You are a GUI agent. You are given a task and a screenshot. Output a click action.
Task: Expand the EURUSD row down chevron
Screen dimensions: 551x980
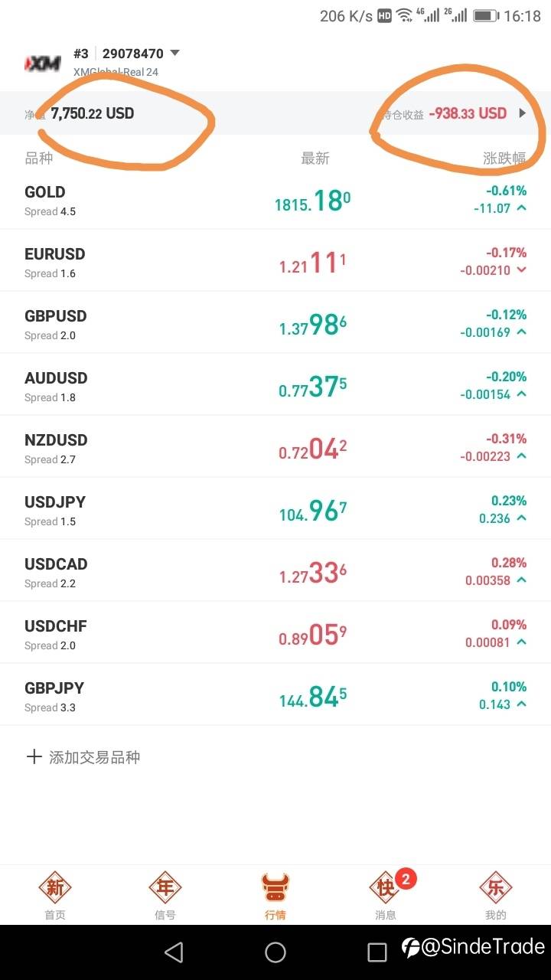[522, 270]
